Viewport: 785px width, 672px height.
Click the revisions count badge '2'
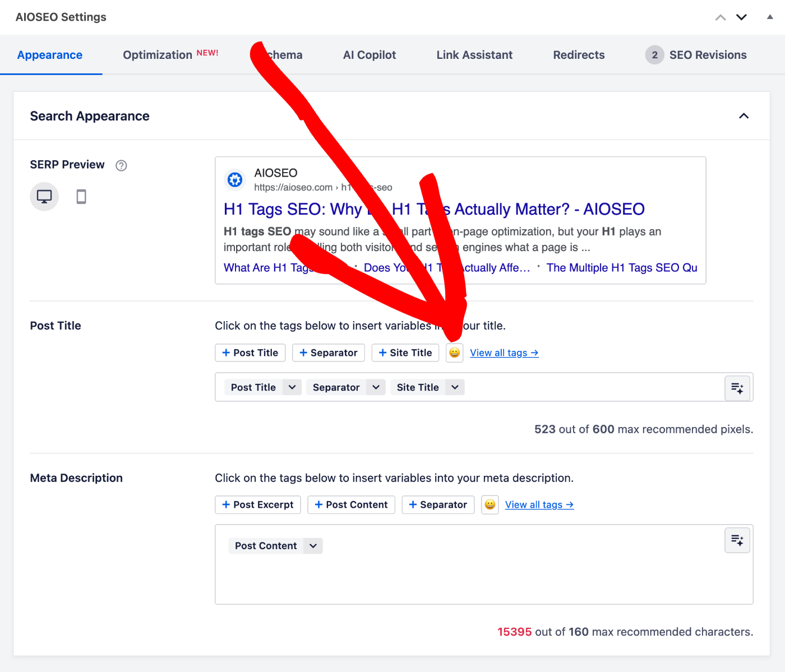654,55
